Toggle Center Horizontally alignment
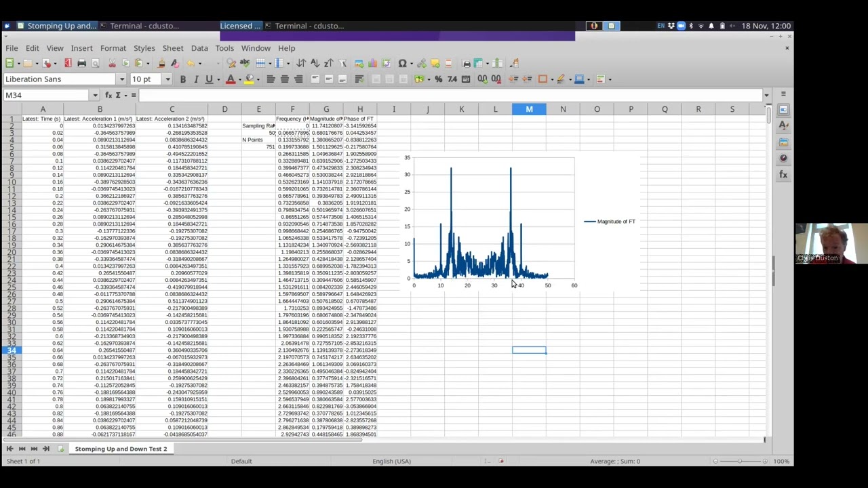This screenshot has width=868, height=488. pos(285,79)
